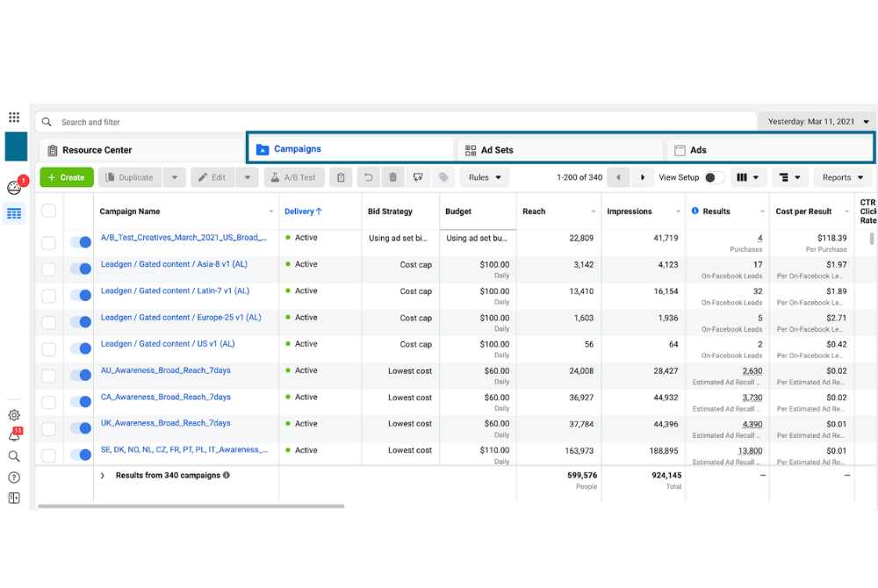Open the Edit dropdown arrow
The width and height of the screenshot is (878, 588).
coord(247,177)
